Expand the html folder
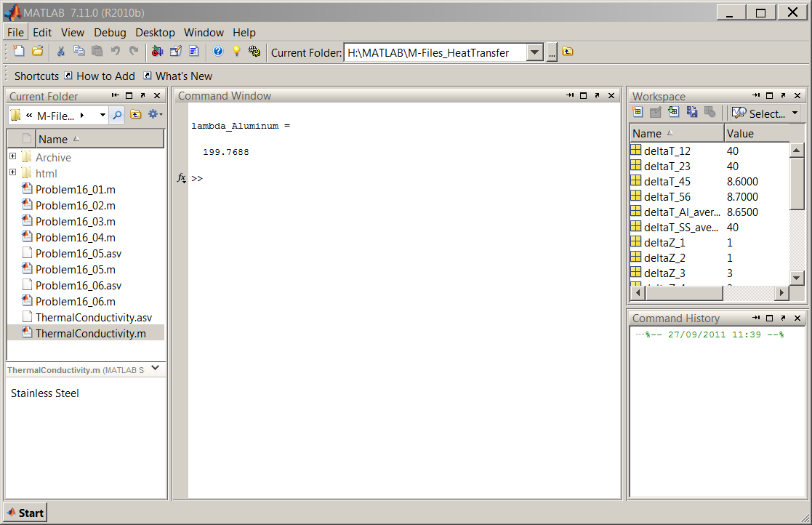The height and width of the screenshot is (525, 812). 13,172
